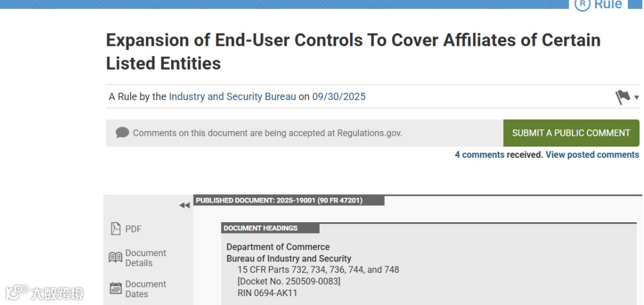The image size is (644, 305).
Task: Click the Document Details book icon
Action: 116,257
